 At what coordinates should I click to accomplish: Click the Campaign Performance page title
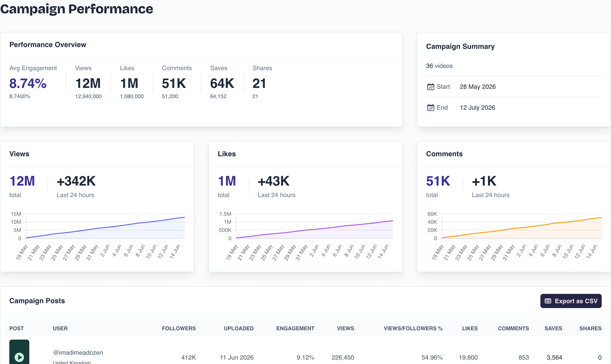coord(77,9)
